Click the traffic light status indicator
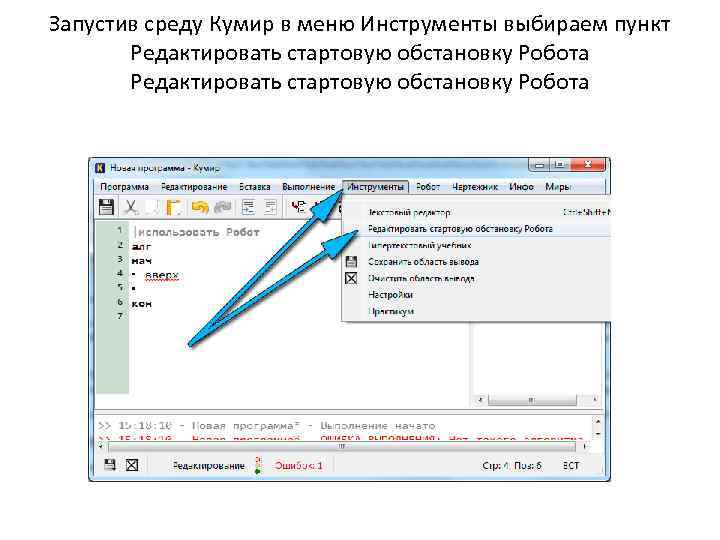 click(258, 465)
